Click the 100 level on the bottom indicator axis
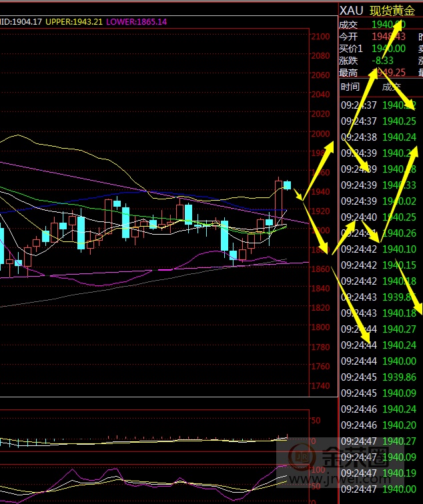 (318, 469)
